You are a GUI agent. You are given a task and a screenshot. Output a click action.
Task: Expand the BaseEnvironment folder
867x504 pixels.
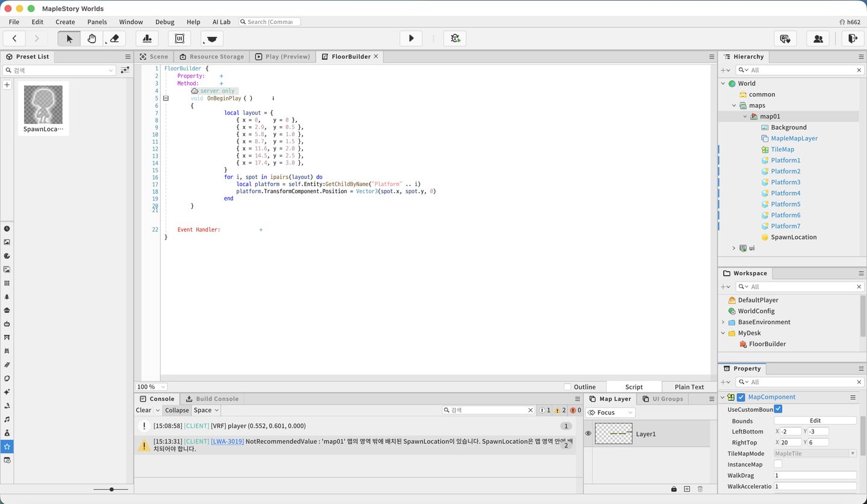[x=723, y=322]
